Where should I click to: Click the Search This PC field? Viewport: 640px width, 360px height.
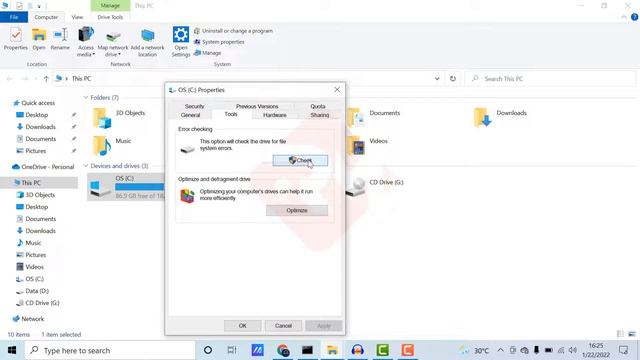click(550, 78)
